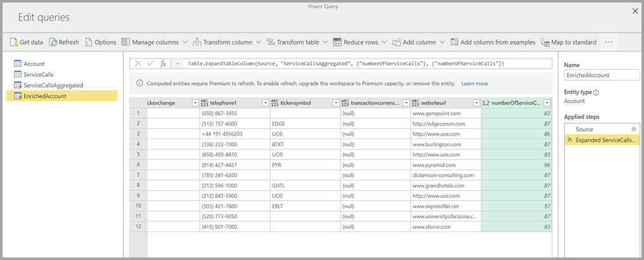The height and width of the screenshot is (260, 644).
Task: Delete the Expanded ServiceCalls step with X
Action: click(570, 140)
